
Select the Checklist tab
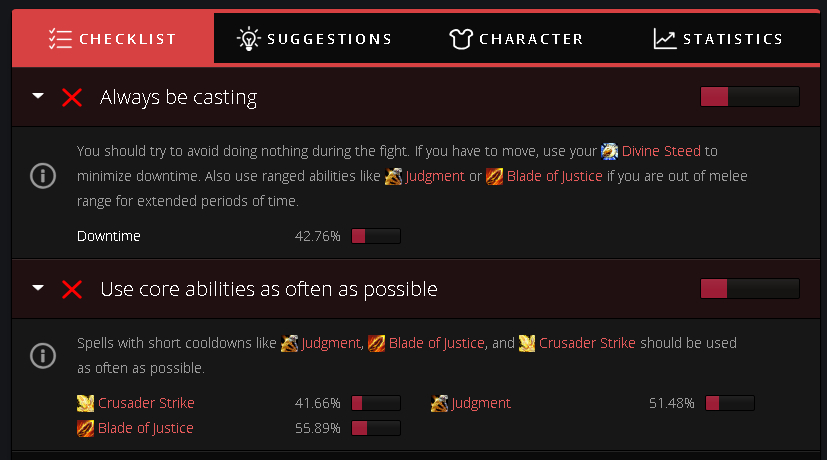[113, 39]
